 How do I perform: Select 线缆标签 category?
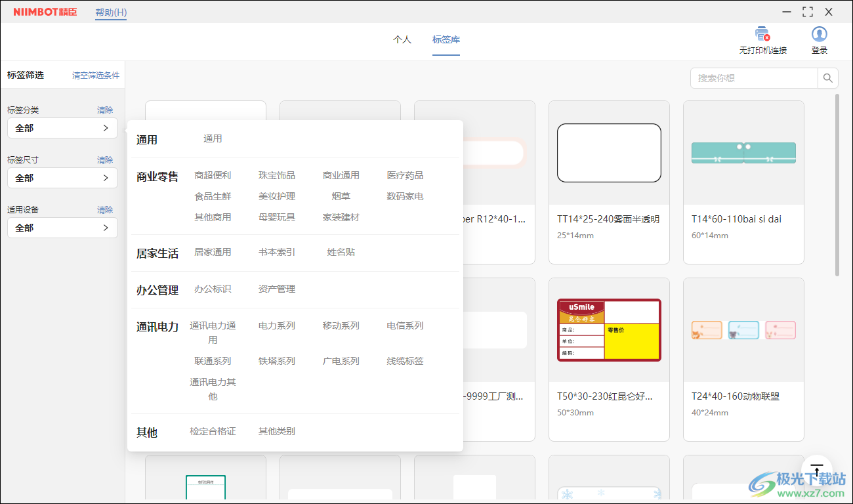(x=406, y=361)
